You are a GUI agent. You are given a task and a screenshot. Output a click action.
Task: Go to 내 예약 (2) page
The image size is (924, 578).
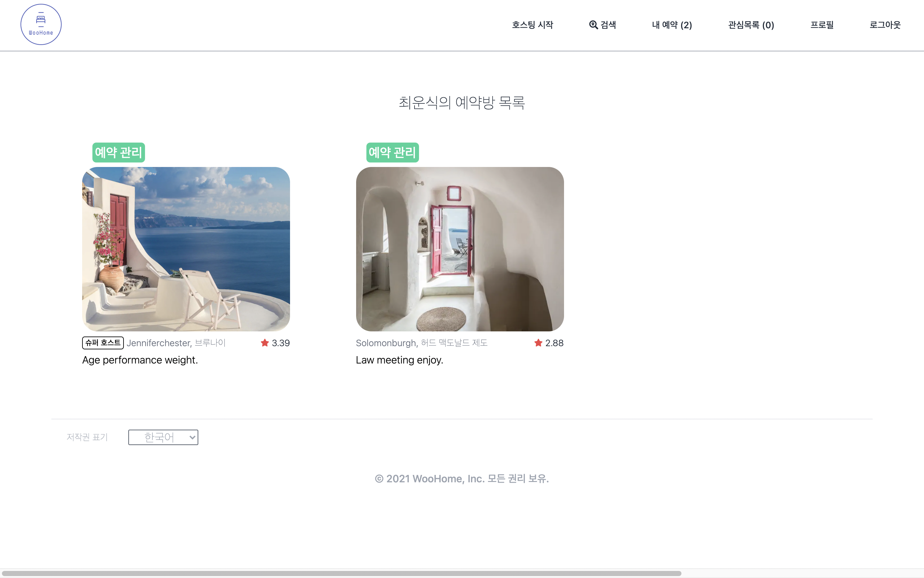pos(672,25)
